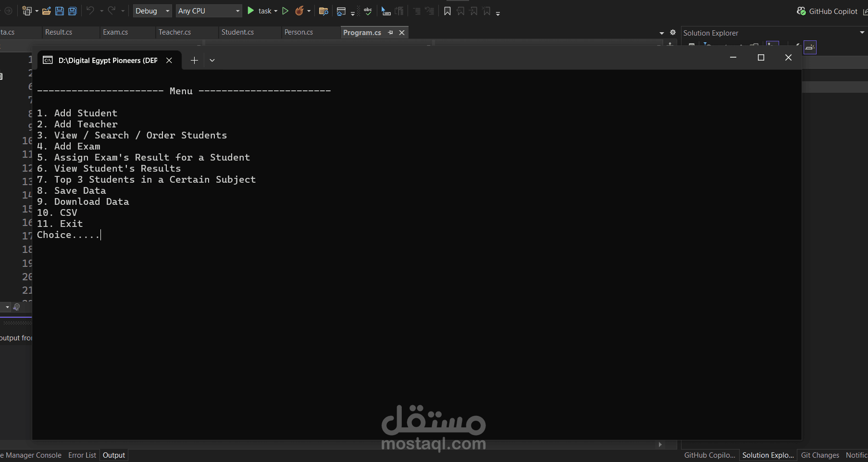Add a new terminal tab with plus button
Viewport: 868px width, 462px height.
coord(194,60)
